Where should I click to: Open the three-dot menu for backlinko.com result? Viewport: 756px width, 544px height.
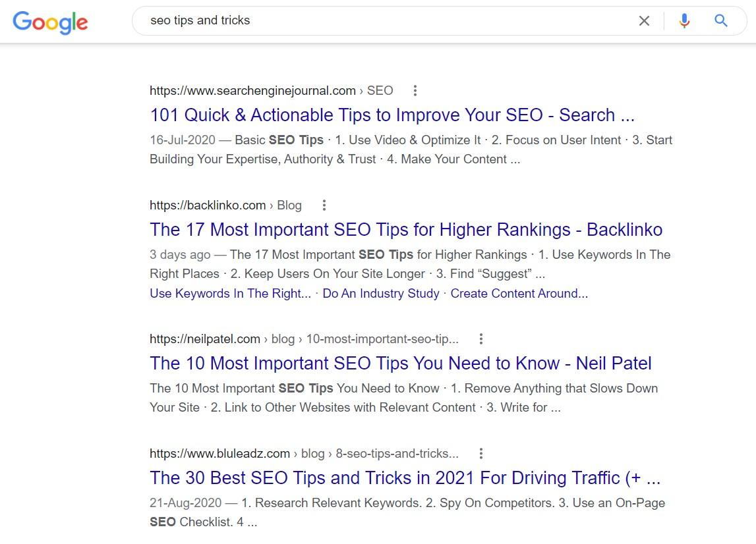click(324, 205)
